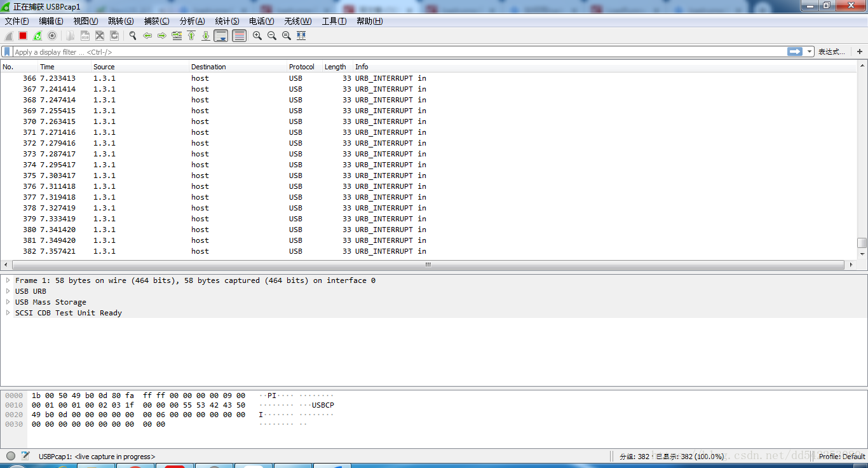
Task: Open display filter bookmark menu
Action: pyautogui.click(x=7, y=52)
